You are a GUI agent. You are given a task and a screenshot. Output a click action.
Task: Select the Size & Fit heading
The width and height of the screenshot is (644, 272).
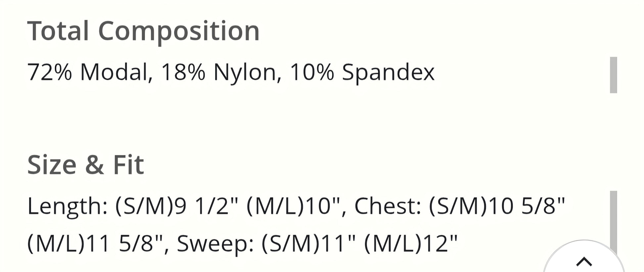(x=85, y=165)
